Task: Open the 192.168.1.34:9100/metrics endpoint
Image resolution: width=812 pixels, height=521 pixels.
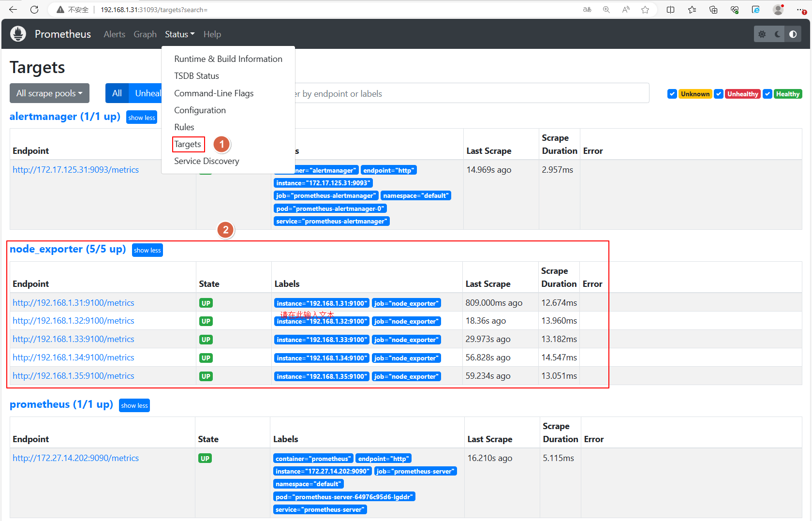Action: pyautogui.click(x=74, y=357)
